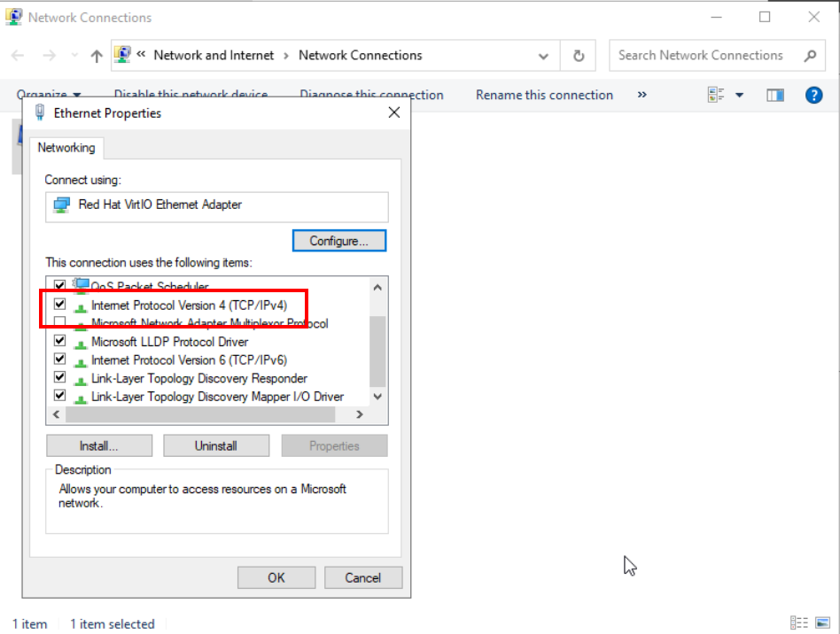Toggle the preview pane icon
840x634 pixels.
(775, 95)
